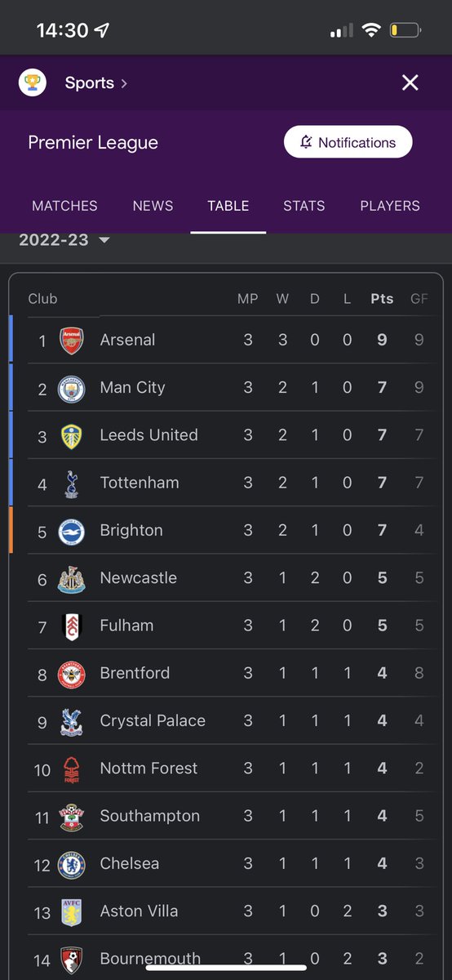Tap the Sports trophy icon

pyautogui.click(x=33, y=82)
